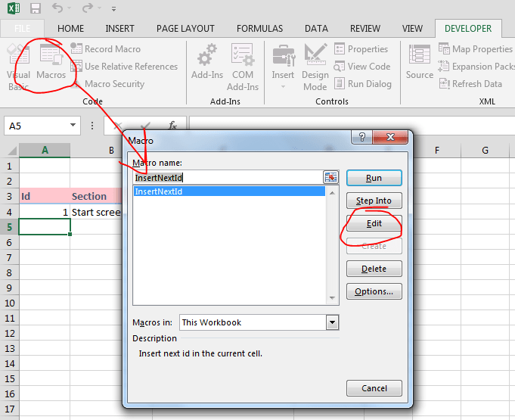Click the Run button
The width and height of the screenshot is (515, 420).
pos(374,178)
